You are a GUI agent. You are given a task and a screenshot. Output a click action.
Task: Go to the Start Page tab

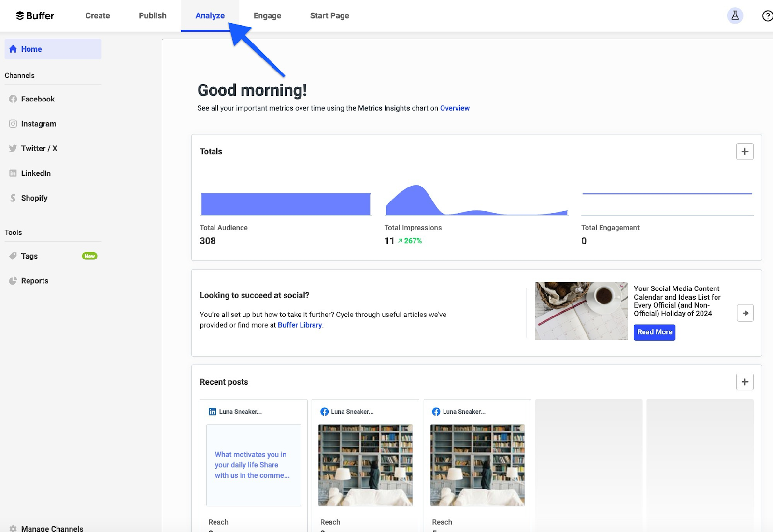pyautogui.click(x=329, y=15)
